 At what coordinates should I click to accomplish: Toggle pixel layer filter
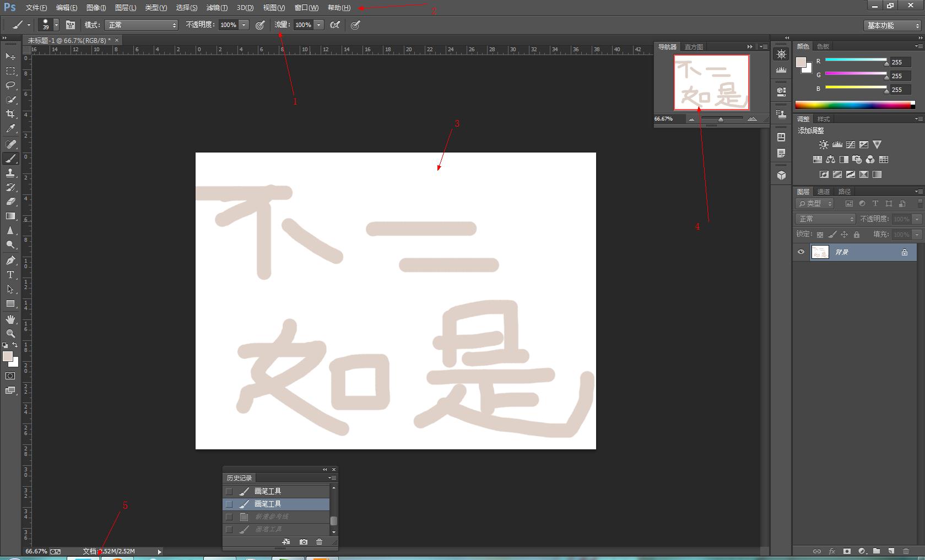click(849, 204)
